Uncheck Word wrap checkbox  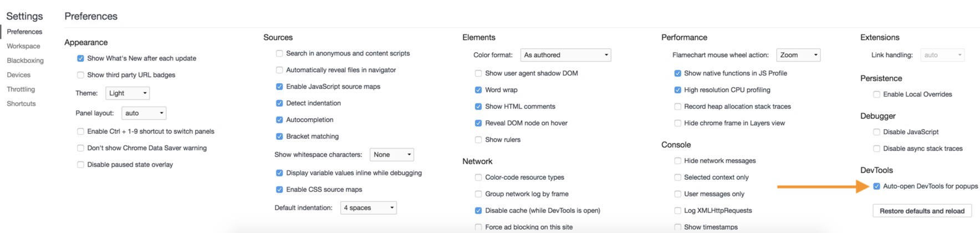pos(478,90)
